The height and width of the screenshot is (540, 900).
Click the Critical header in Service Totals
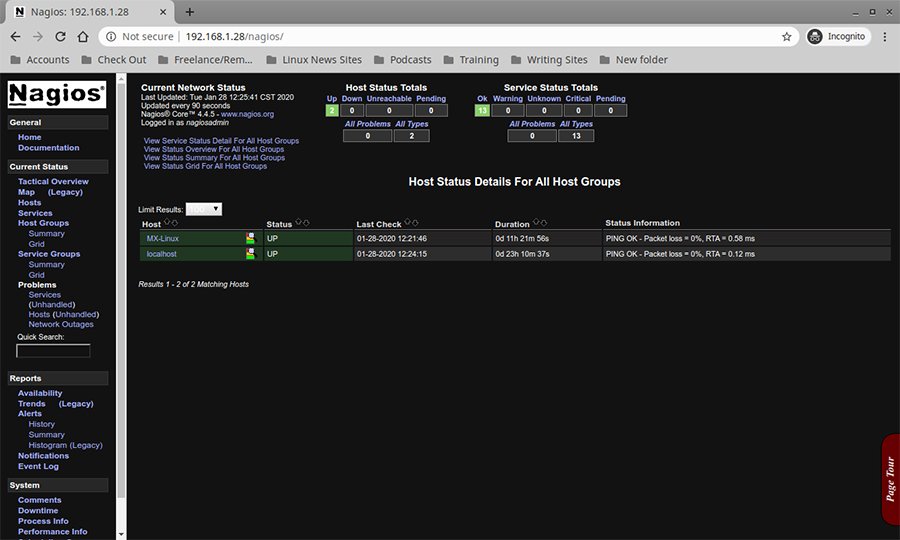[x=578, y=99]
